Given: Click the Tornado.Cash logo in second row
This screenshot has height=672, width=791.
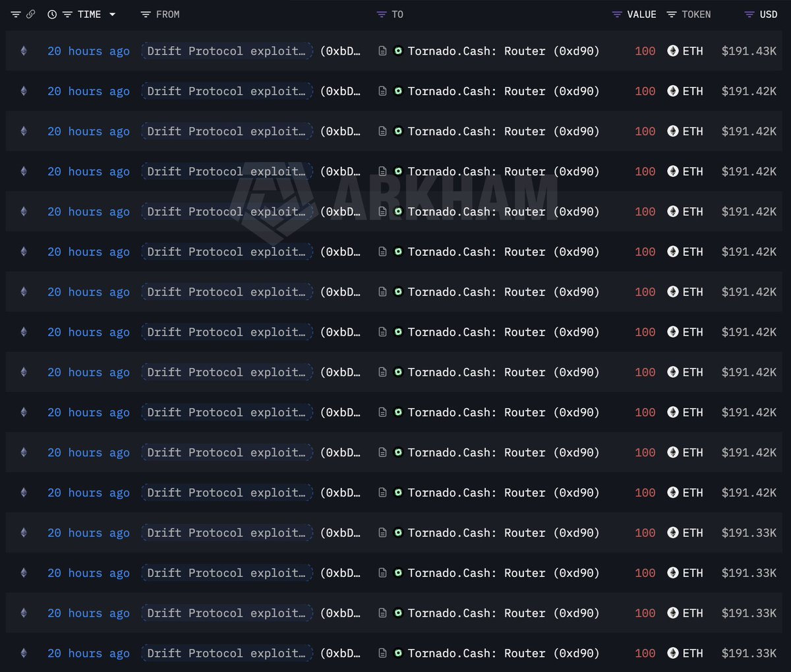Looking at the screenshot, I should (398, 91).
